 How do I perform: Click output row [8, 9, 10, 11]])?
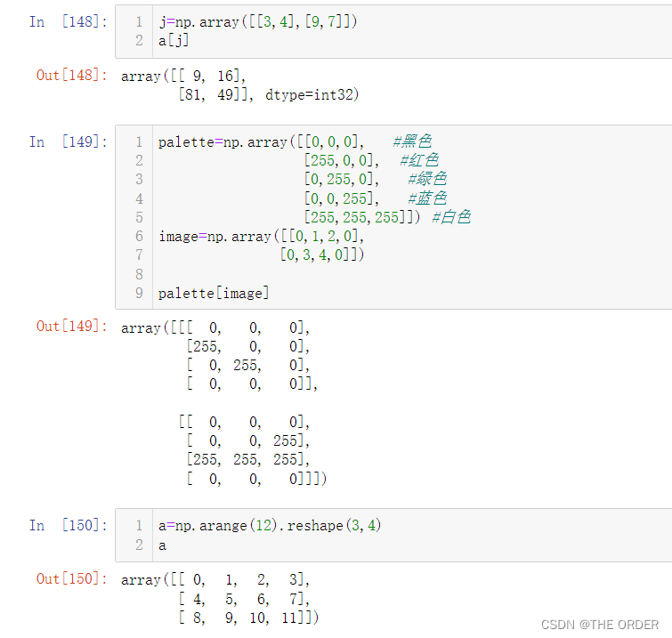coord(248,618)
